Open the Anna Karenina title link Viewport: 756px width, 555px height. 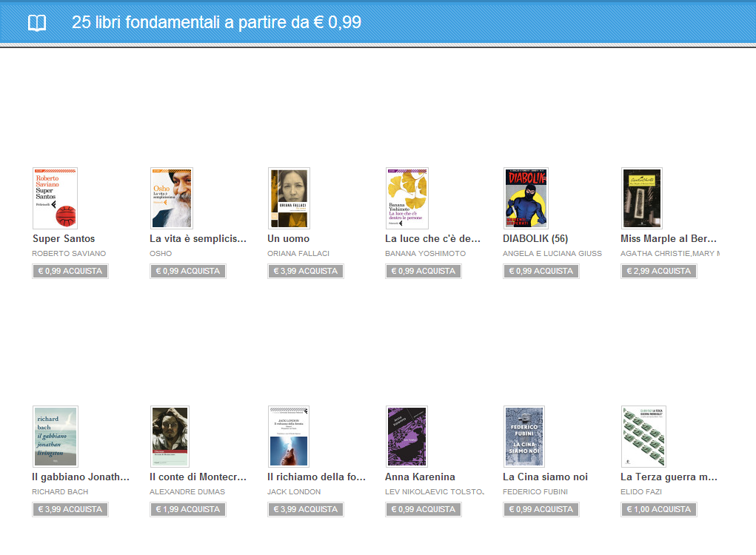(x=420, y=477)
